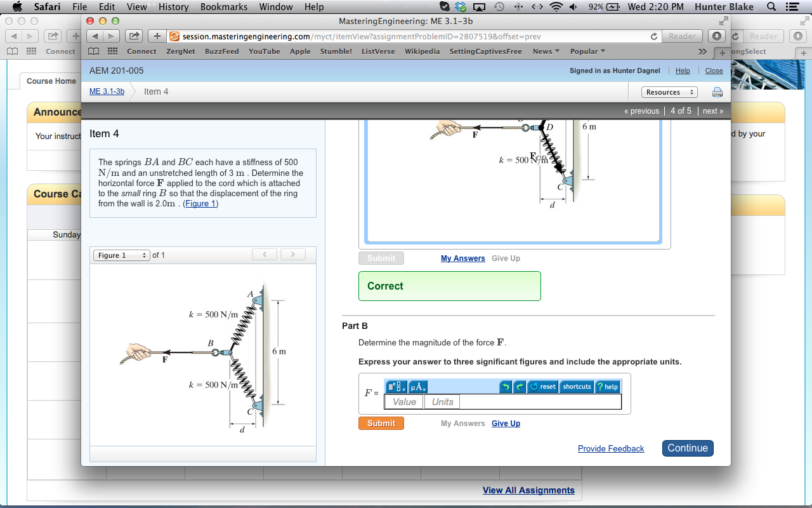Open the Help menu in the menu bar
This screenshot has width=812, height=508.
(314, 7)
